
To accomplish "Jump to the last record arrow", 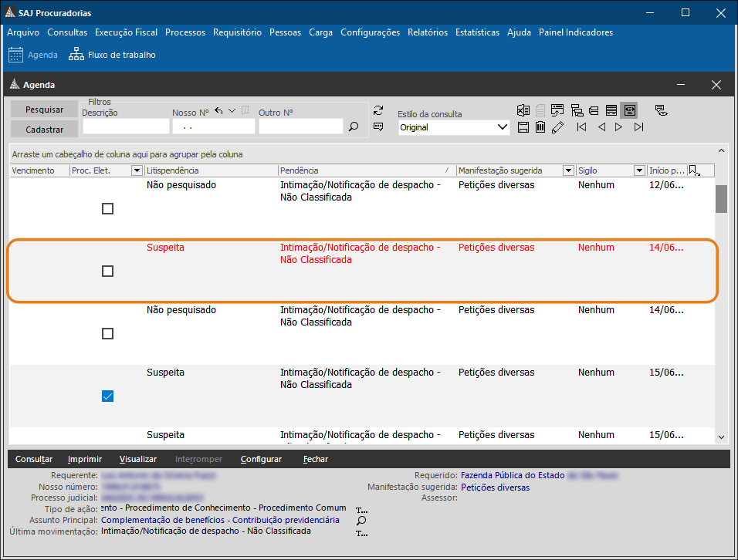I will [x=638, y=127].
